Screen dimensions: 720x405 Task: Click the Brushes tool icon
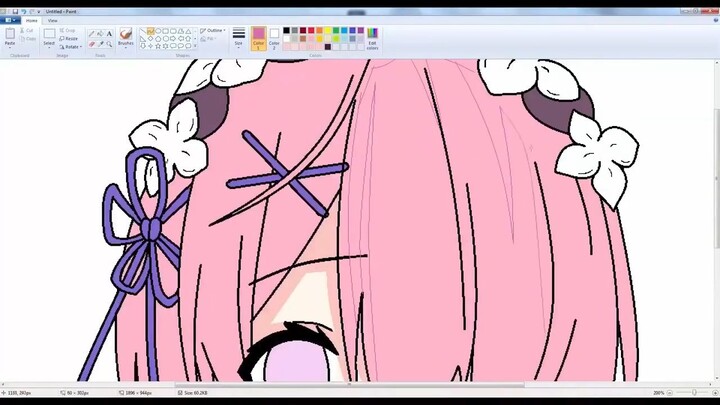pyautogui.click(x=126, y=33)
